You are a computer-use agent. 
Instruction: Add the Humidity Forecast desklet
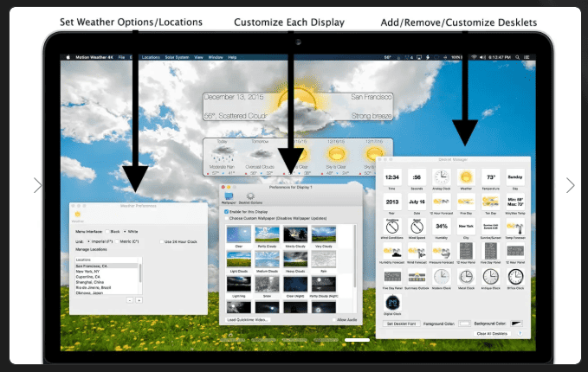coord(392,252)
